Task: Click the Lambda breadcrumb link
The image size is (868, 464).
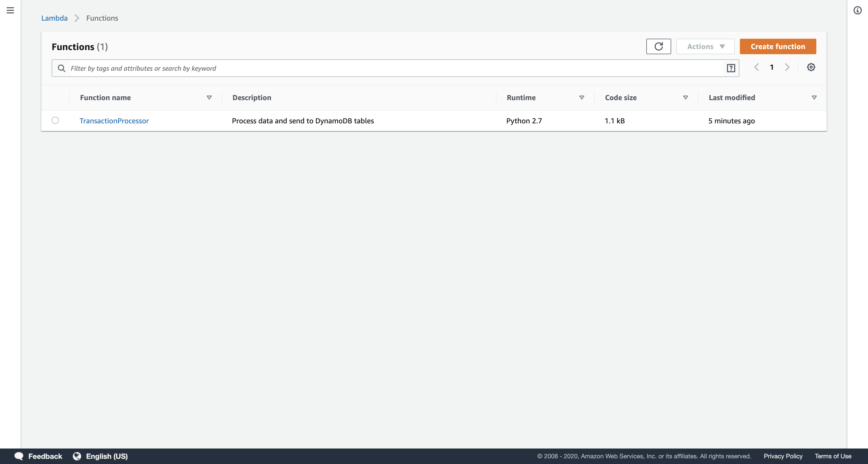Action: 54,18
